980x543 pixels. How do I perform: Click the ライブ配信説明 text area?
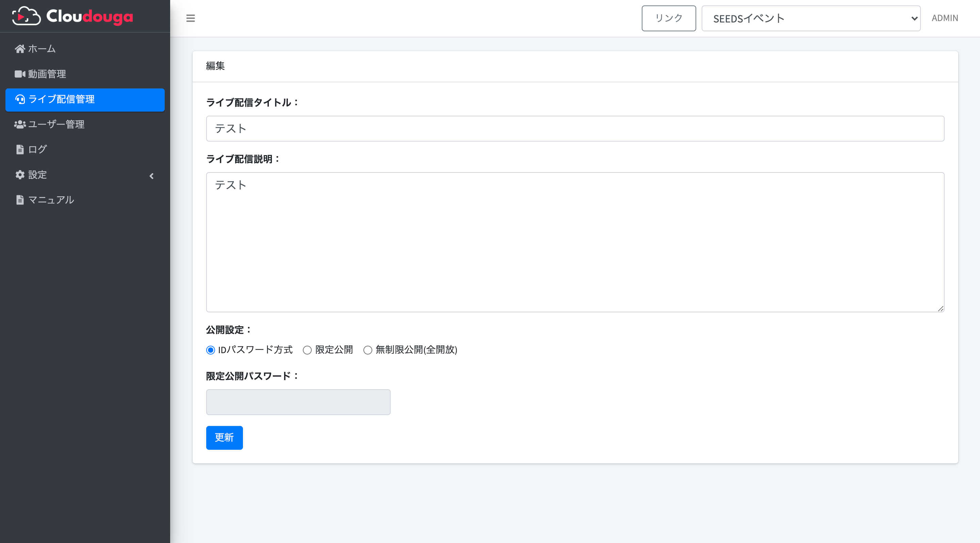(x=575, y=242)
